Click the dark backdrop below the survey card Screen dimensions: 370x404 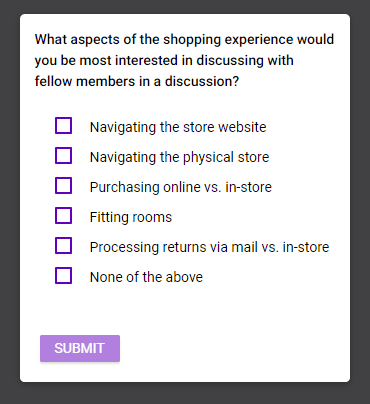coord(185,393)
